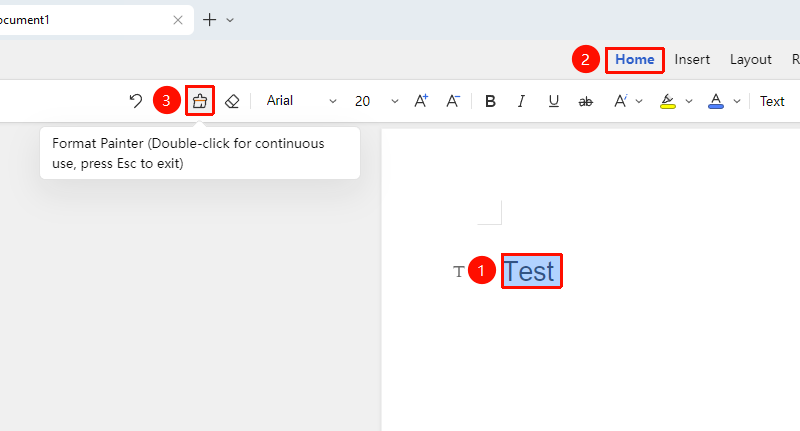The width and height of the screenshot is (800, 431).
Task: Click the paragraph T marker beside Test
Action: (x=459, y=271)
